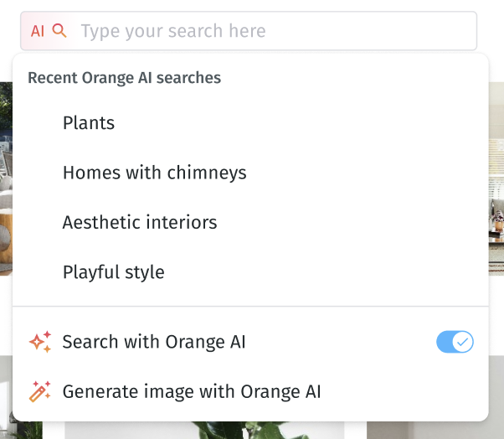Disable the Search with Orange AI toggle

coord(455,342)
